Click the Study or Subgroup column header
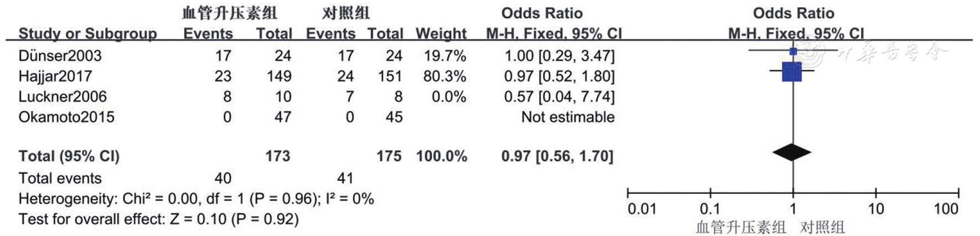This screenshot has width=980, height=236. (87, 34)
